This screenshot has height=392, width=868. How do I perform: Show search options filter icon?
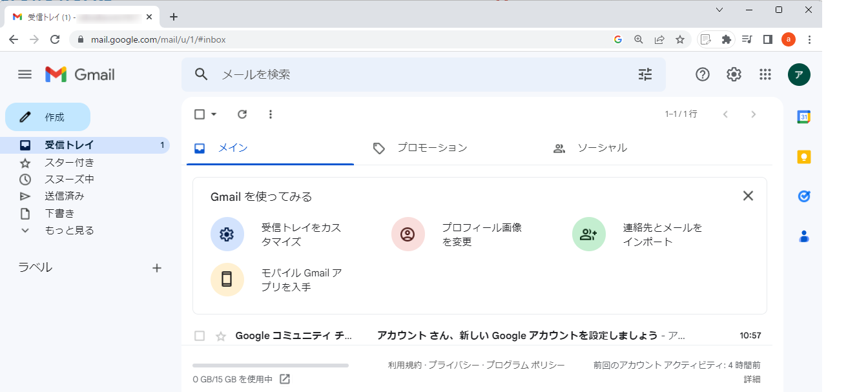pos(645,74)
